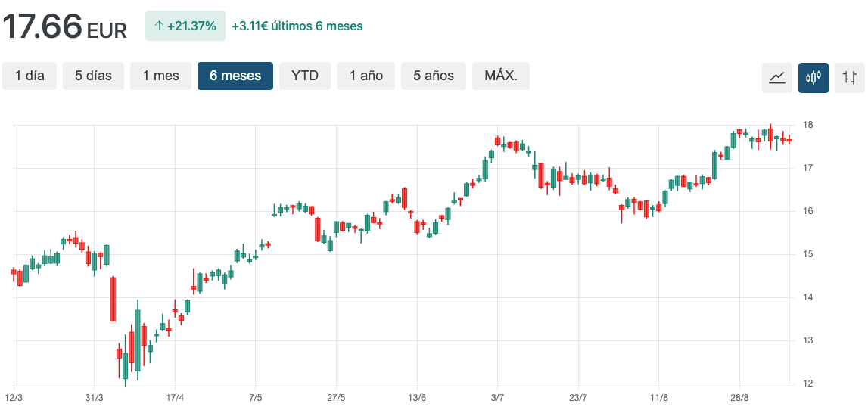Click the +21.37% change badge
This screenshot has height=410, width=868.
185,26
